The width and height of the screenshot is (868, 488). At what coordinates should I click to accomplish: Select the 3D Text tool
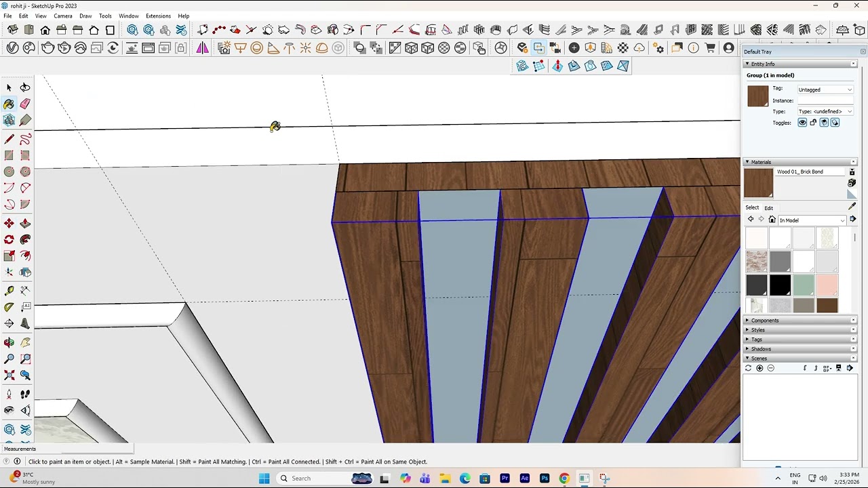click(25, 323)
